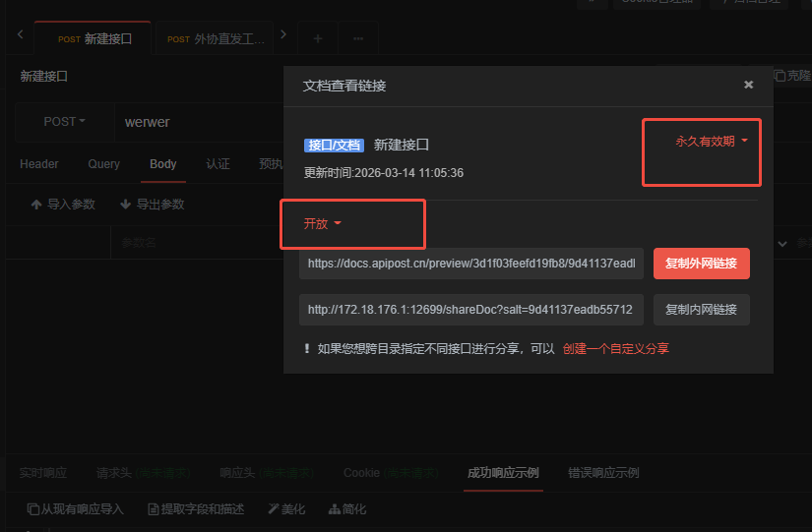Viewport: 812px width, 532px height.
Task: Open the 实时响应 tab
Action: click(x=43, y=473)
